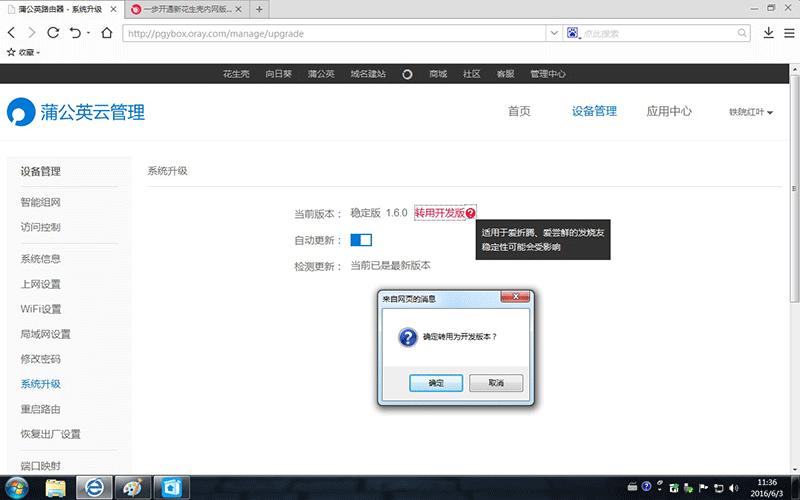Viewport: 800px width, 500px height.
Task: Go back with the browser back arrow
Action: [12, 33]
